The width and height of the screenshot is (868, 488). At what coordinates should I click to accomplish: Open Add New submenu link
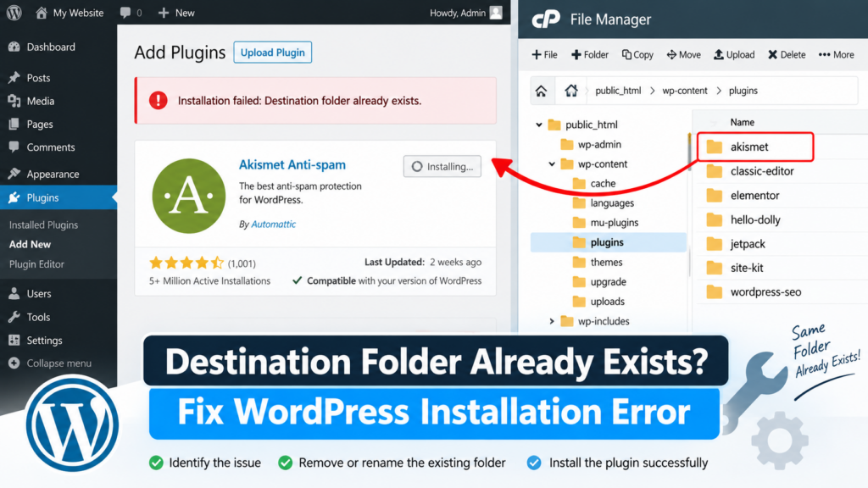coord(30,245)
